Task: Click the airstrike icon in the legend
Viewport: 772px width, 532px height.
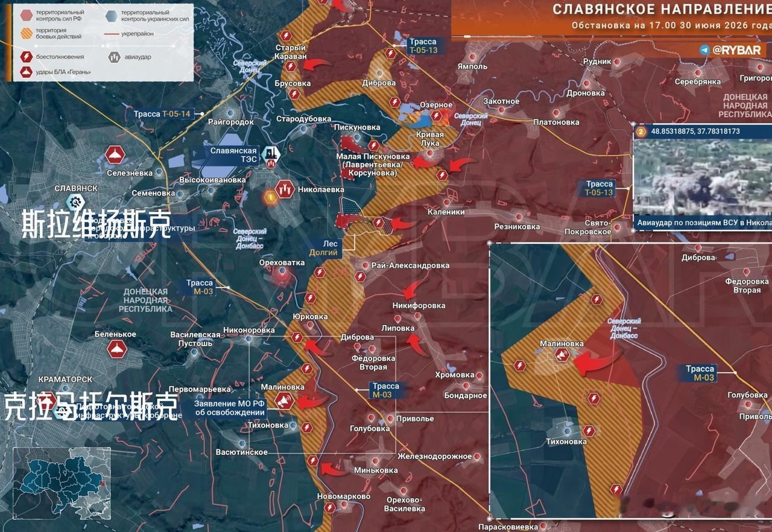Action: [x=114, y=57]
